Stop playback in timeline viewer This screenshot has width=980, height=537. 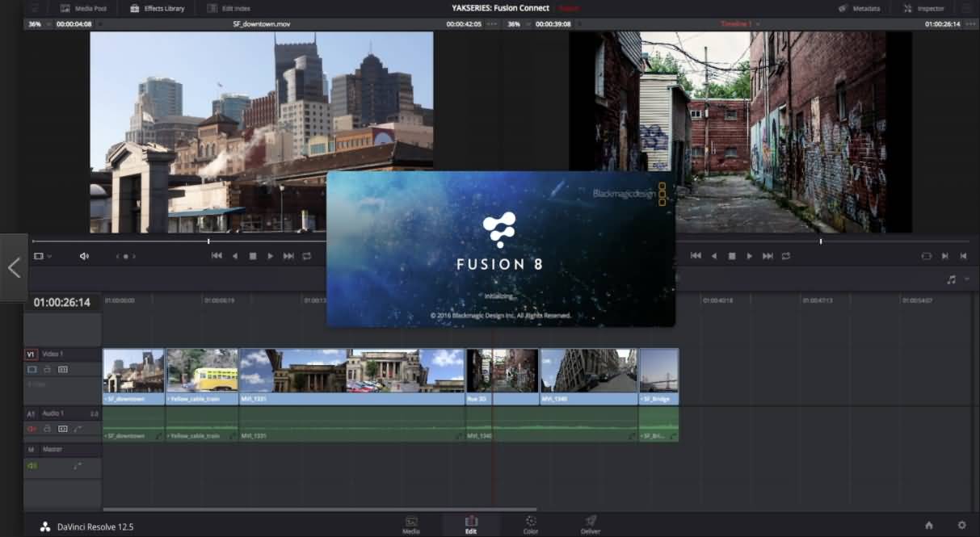pos(732,256)
